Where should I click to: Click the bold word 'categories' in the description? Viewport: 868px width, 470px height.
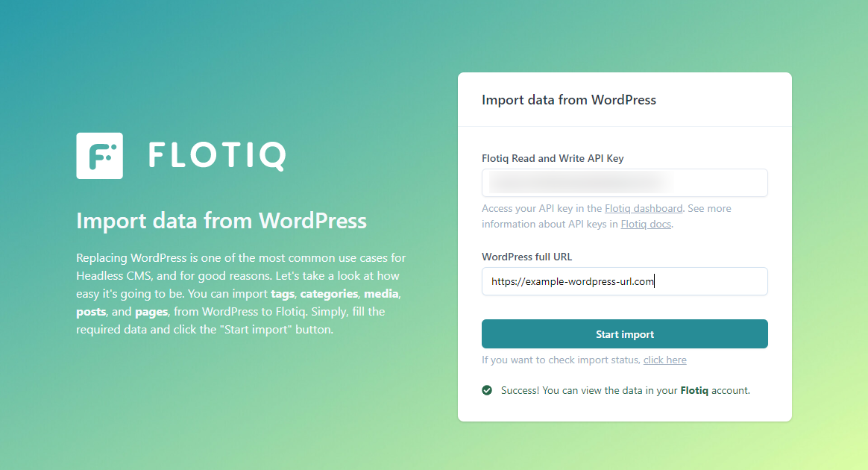[329, 293]
